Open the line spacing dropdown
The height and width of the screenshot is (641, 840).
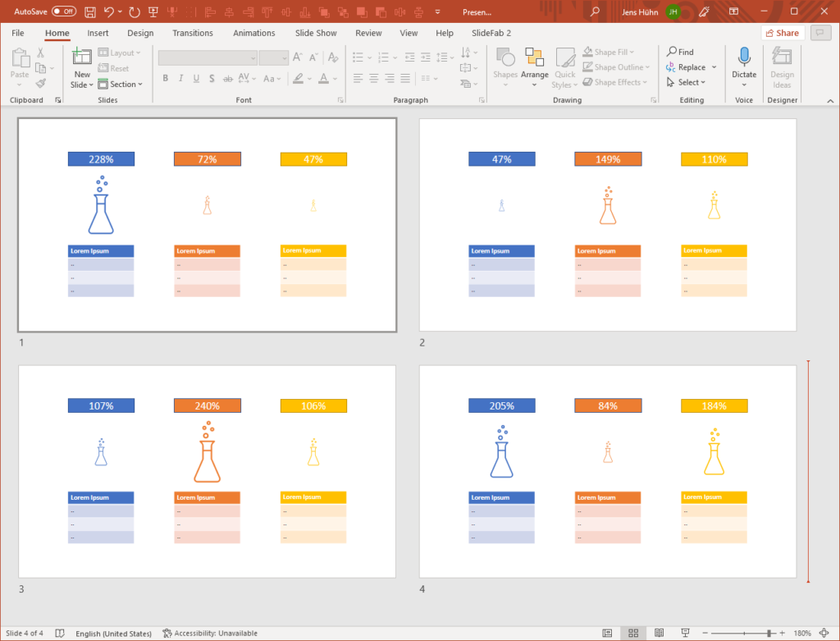(x=445, y=57)
